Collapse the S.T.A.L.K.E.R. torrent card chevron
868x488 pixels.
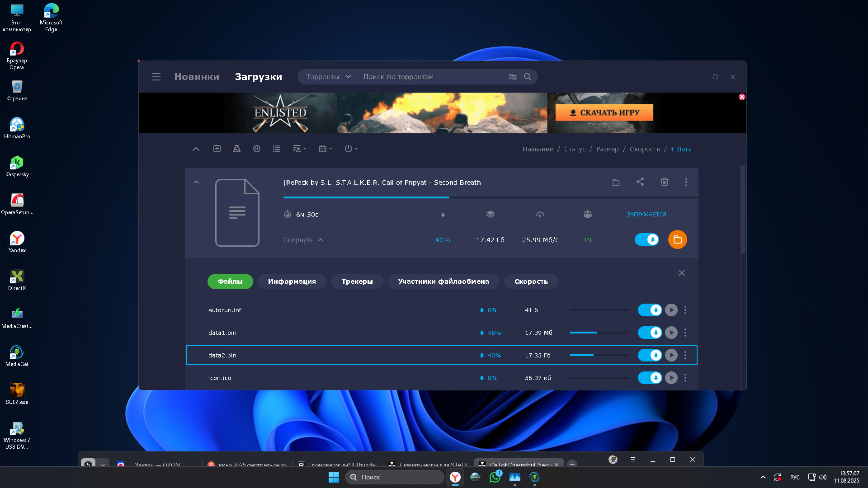[196, 182]
